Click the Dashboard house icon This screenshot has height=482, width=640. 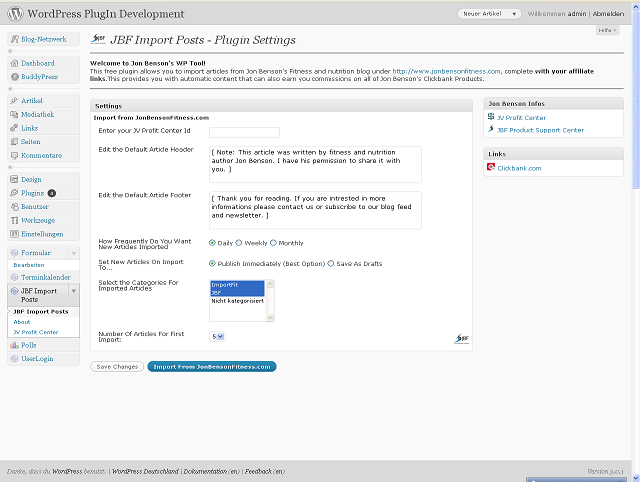pos(15,63)
